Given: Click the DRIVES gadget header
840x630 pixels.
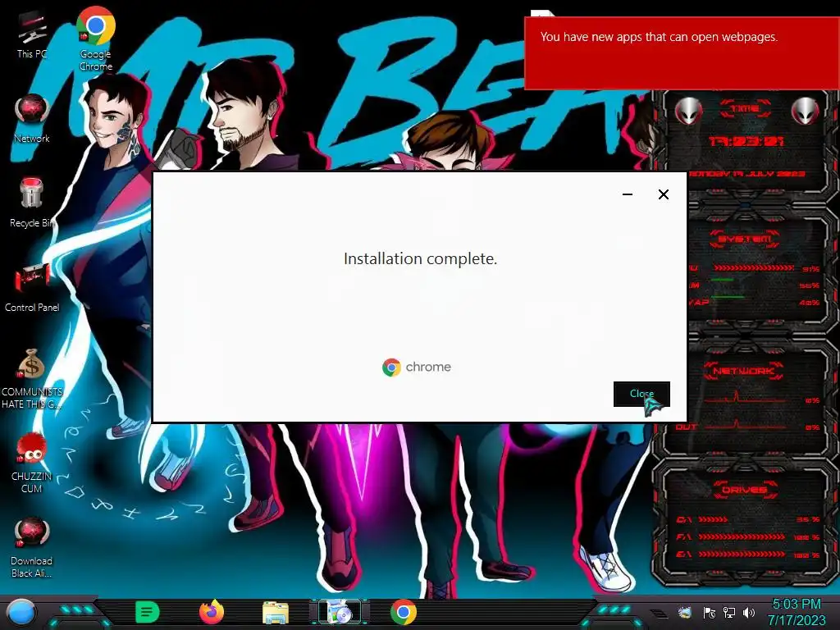Looking at the screenshot, I should pyautogui.click(x=744, y=489).
